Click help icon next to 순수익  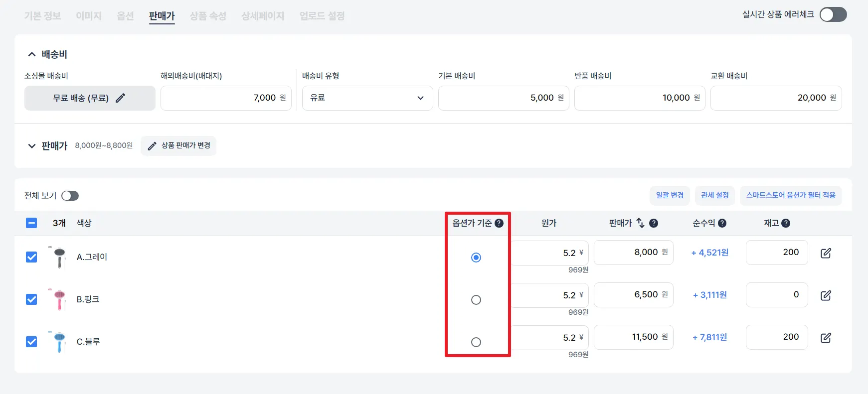(722, 223)
